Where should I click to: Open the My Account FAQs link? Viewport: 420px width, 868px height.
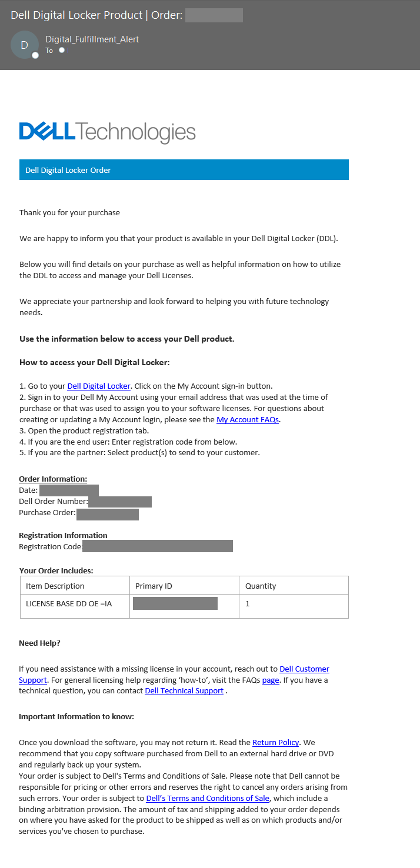[x=247, y=419]
